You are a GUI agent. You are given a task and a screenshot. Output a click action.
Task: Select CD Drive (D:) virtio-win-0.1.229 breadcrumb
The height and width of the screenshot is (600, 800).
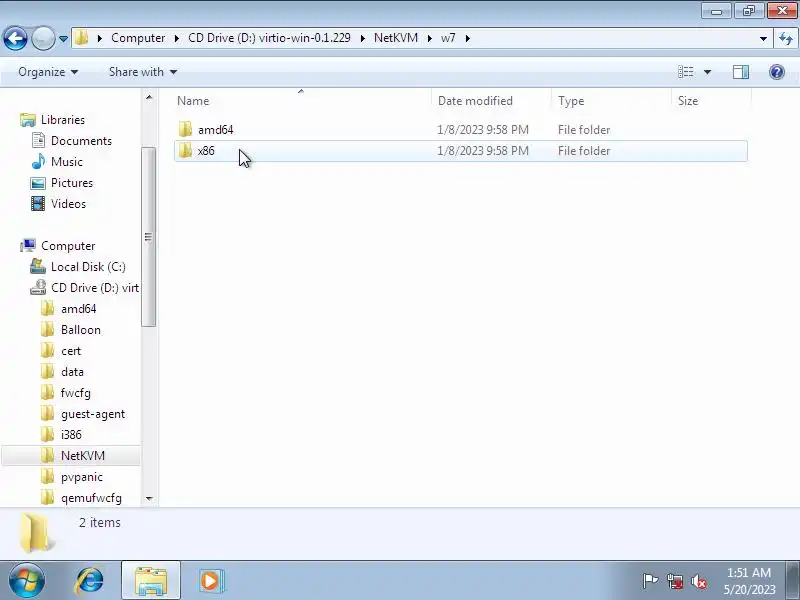[x=269, y=38]
